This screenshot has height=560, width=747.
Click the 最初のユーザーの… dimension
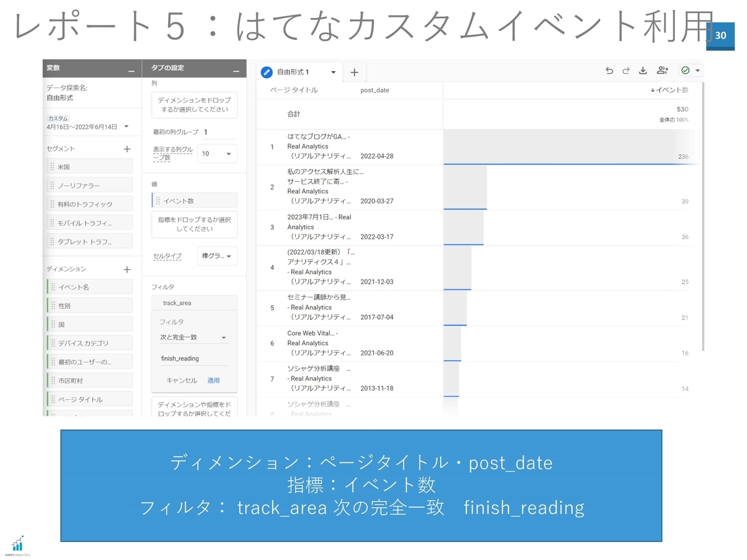(90, 362)
